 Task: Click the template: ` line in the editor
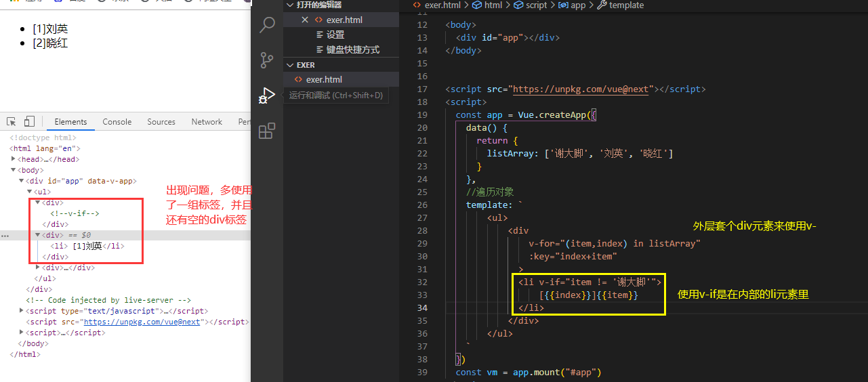(495, 205)
